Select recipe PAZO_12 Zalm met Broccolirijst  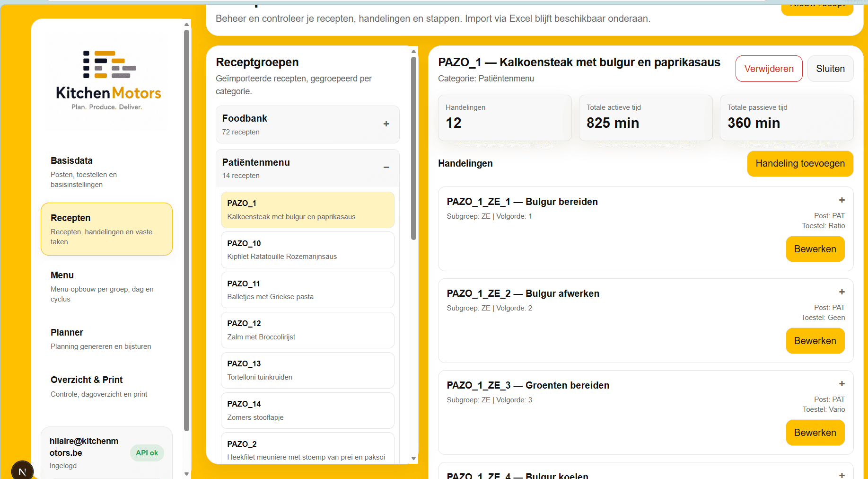coord(307,330)
